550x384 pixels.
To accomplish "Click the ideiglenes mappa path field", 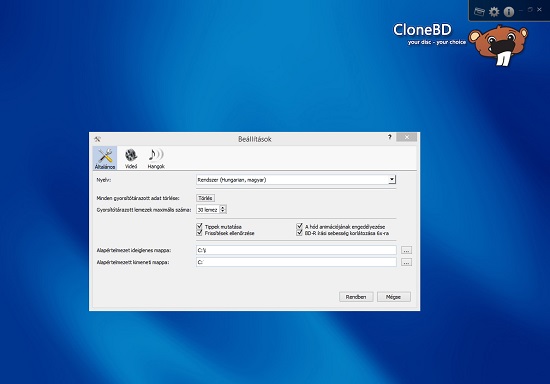I will click(296, 250).
